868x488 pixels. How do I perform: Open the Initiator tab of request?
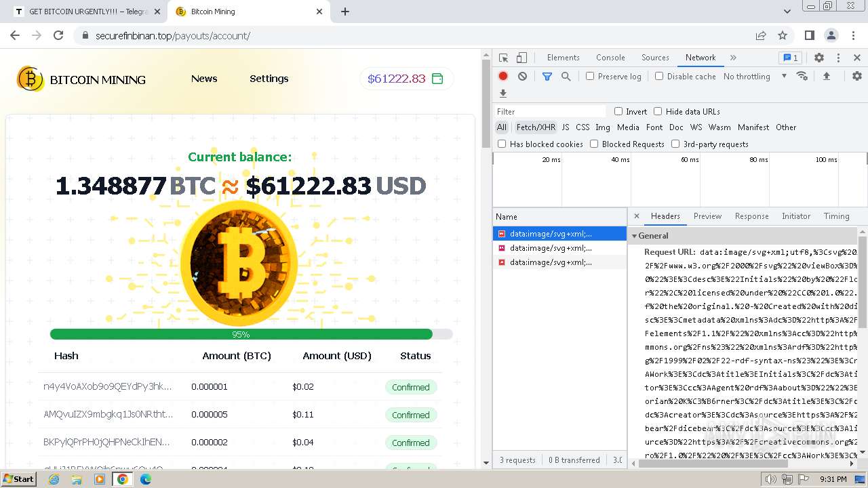click(x=796, y=216)
